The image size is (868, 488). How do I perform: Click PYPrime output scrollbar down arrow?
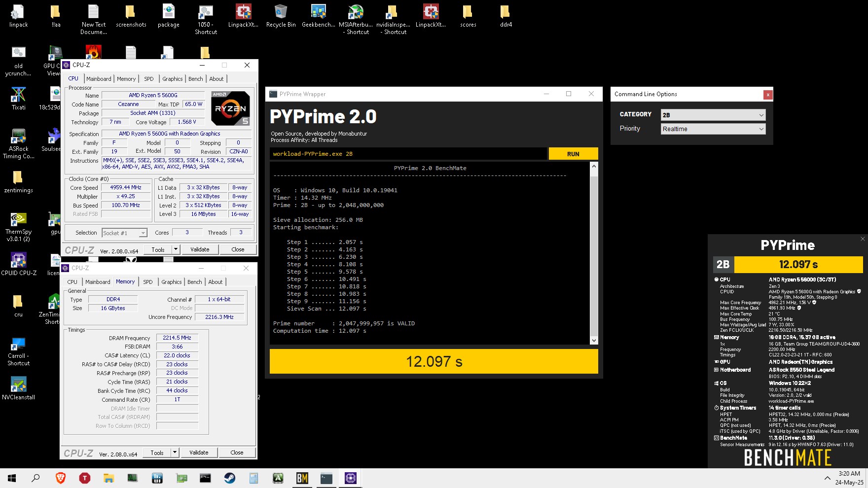coord(594,340)
